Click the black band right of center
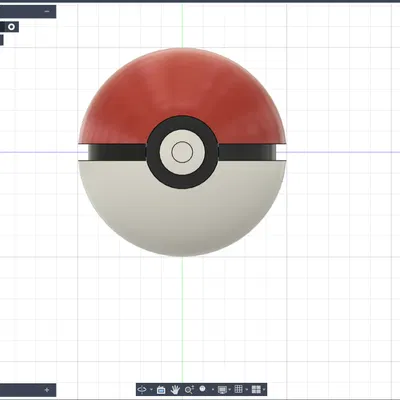 (x=247, y=152)
